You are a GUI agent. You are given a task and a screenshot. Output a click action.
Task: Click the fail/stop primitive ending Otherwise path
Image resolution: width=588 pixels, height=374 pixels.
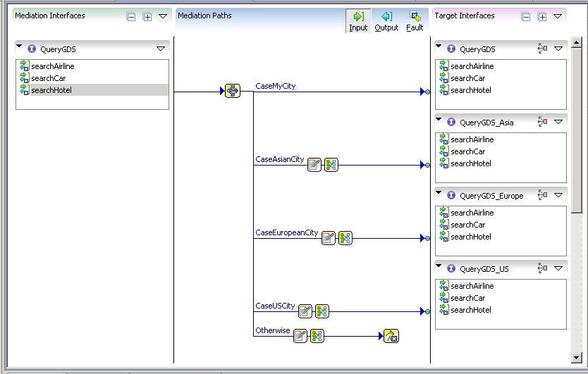tap(391, 336)
